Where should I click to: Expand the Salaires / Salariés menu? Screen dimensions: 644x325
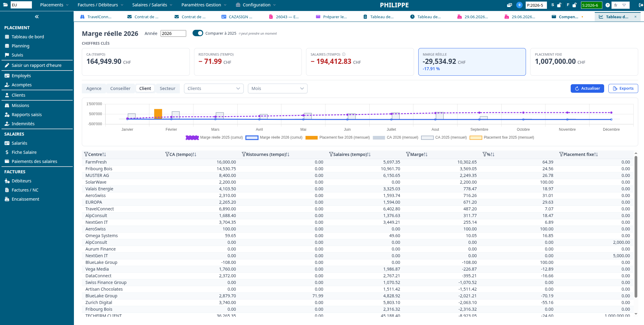[x=152, y=5]
